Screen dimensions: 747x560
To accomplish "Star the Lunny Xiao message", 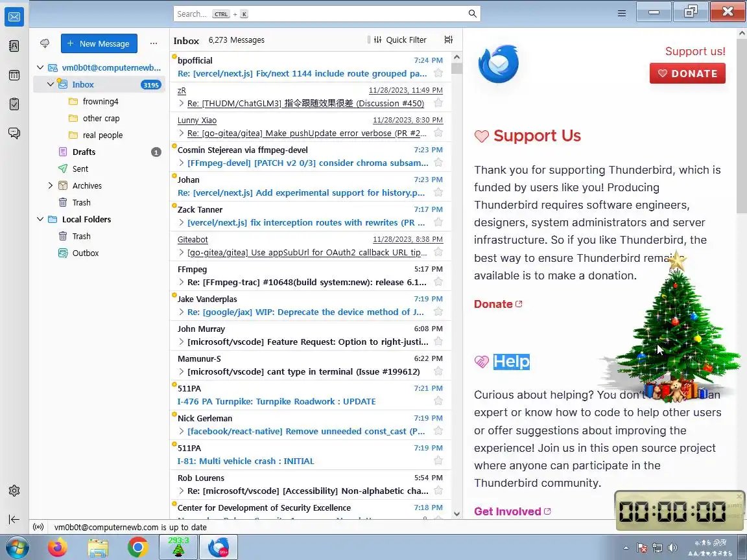I will pos(438,133).
